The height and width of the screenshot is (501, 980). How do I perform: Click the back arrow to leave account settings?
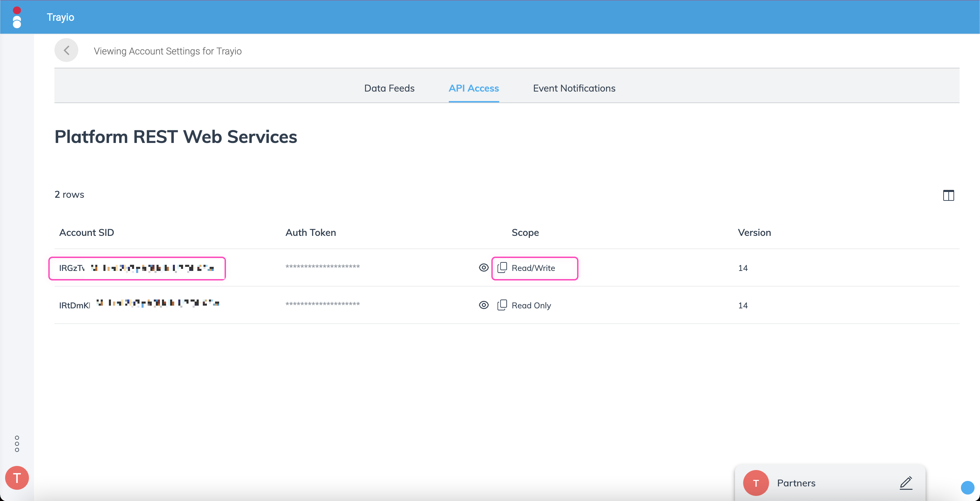click(66, 50)
